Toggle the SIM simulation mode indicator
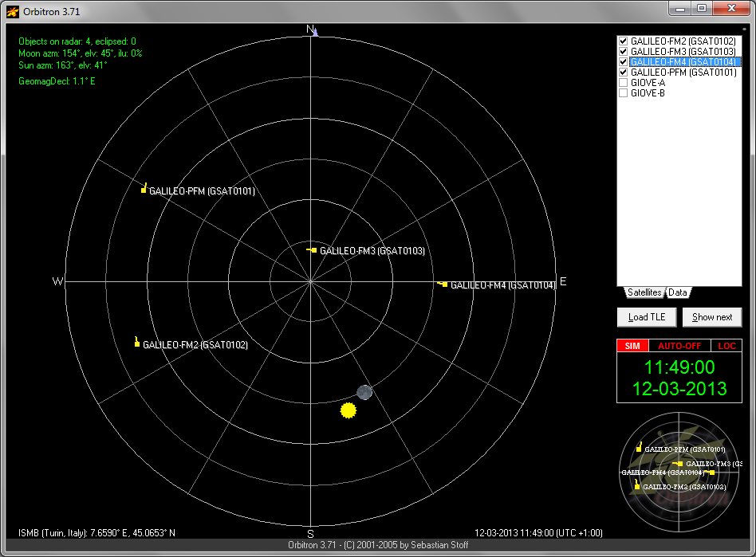The width and height of the screenshot is (756, 557). [632, 346]
